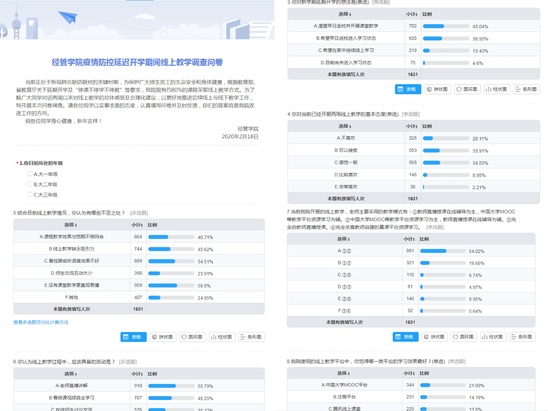Click the paper airplane banner image
548x411 pixels.
pyautogui.click(x=68, y=17)
